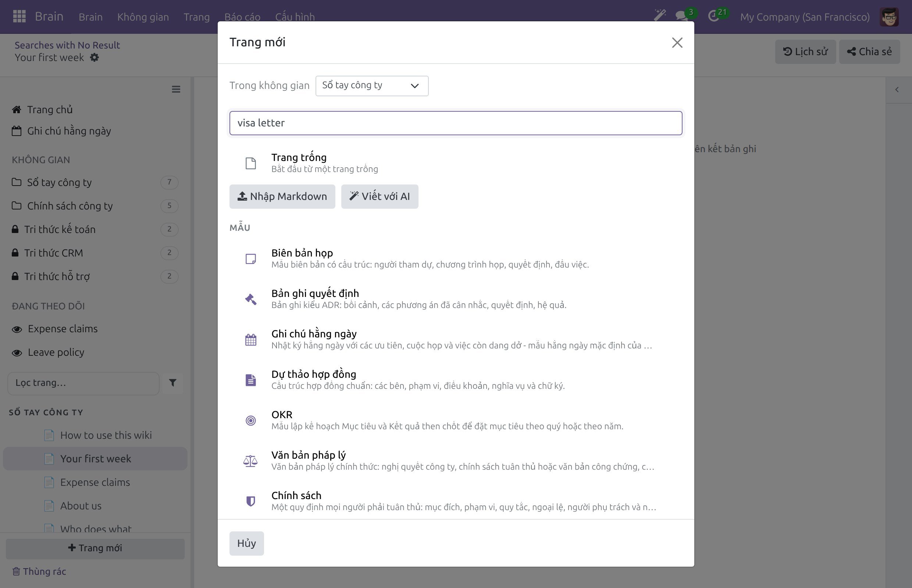
Task: Select the Ghi chú hằng ngày template
Action: pos(455,340)
